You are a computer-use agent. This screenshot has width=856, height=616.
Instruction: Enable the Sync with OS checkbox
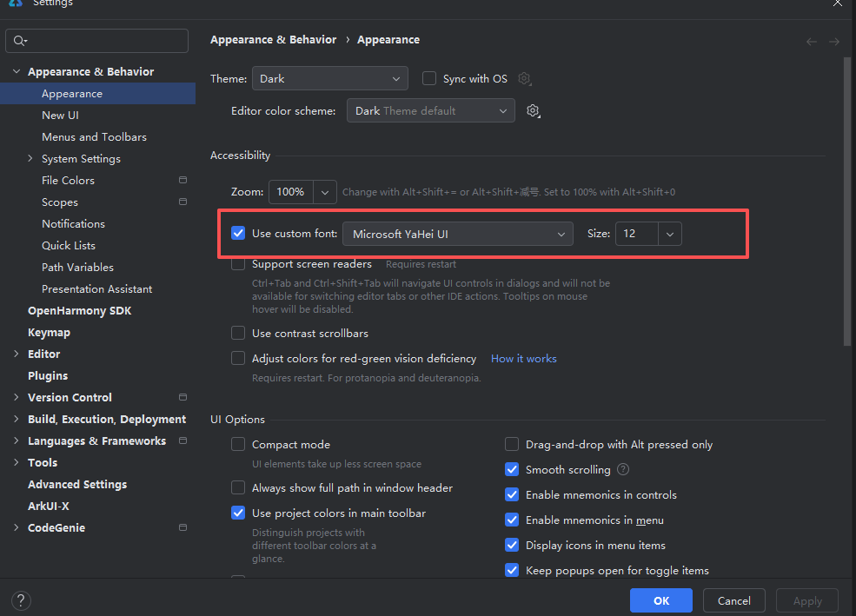[x=429, y=79]
